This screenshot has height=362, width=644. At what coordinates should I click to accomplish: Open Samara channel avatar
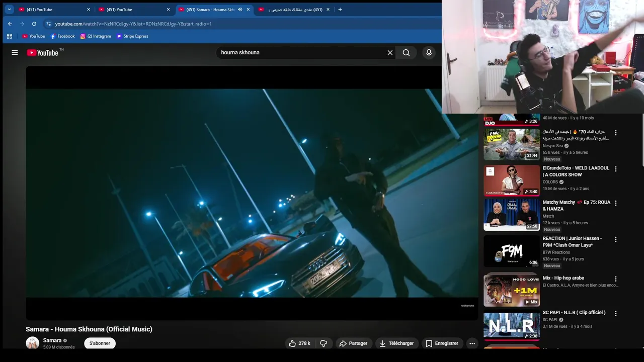[33, 343]
